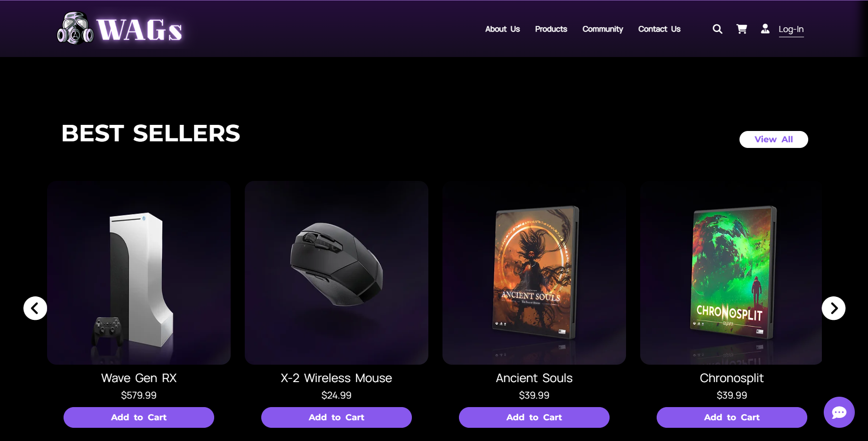Open the chat bubble in bottom corner

point(838,412)
